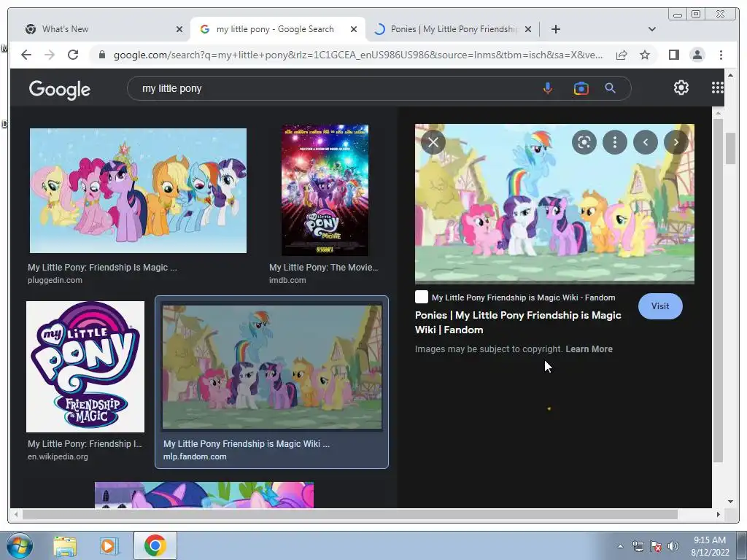Open My Little Pony The Movie poster
This screenshot has width=747, height=560.
(325, 190)
